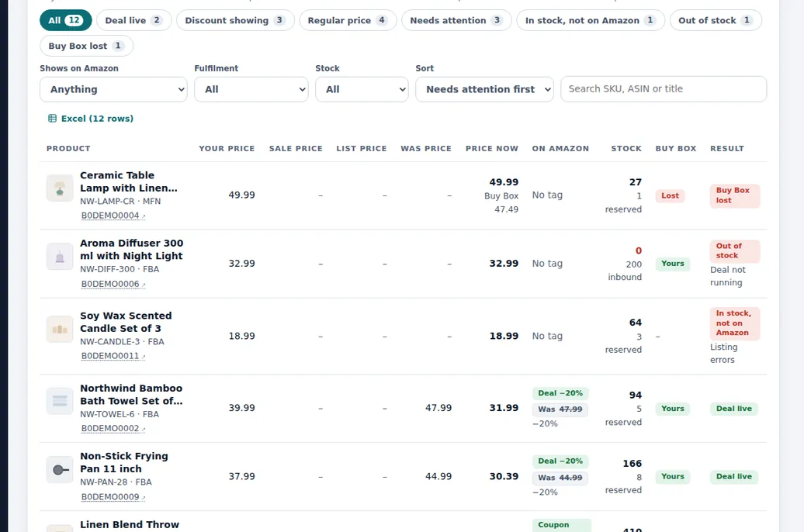Click the Non-Stick Frying Pan thumbnail
Viewport: 804px width, 532px height.
pos(60,469)
